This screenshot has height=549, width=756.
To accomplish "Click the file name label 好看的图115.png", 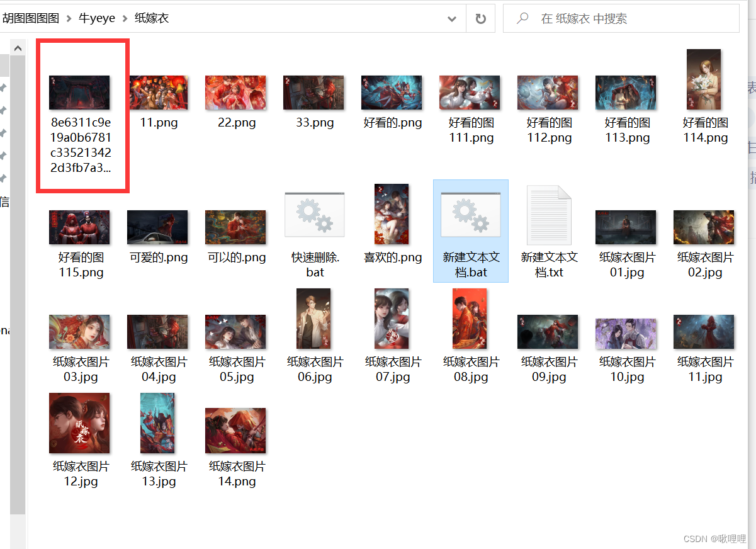I will tap(81, 265).
